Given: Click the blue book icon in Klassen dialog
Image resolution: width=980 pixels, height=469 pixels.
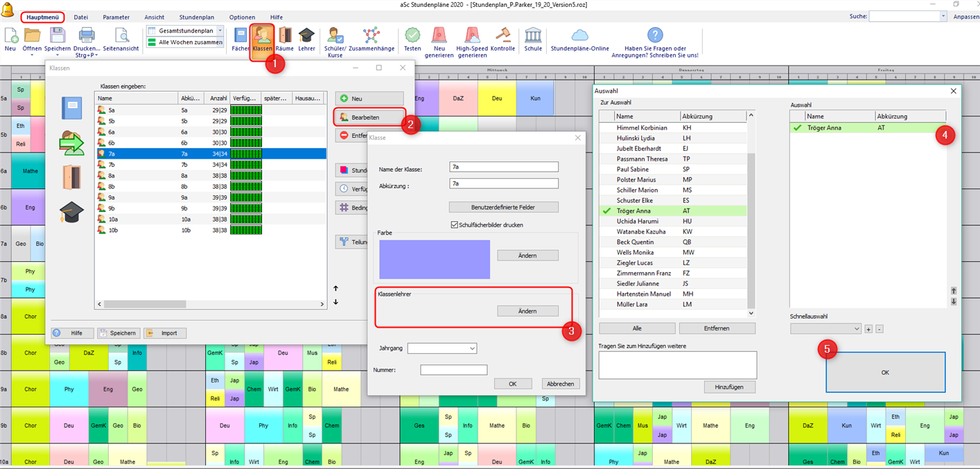Looking at the screenshot, I should (72, 108).
